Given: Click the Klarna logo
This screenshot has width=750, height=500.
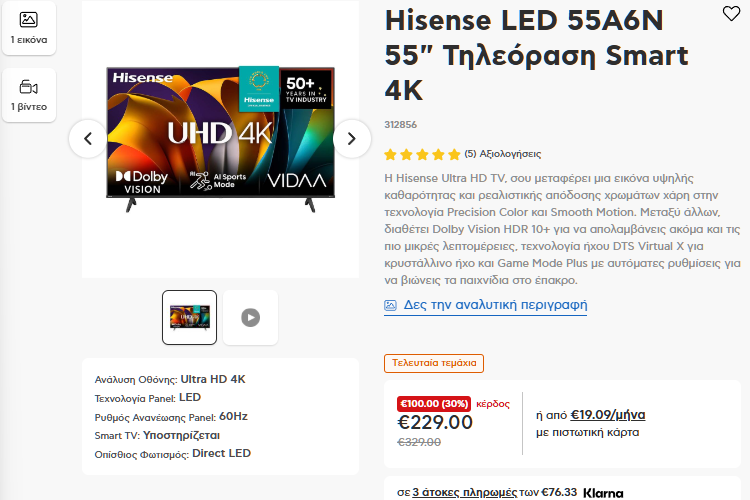Looking at the screenshot, I should 603,493.
